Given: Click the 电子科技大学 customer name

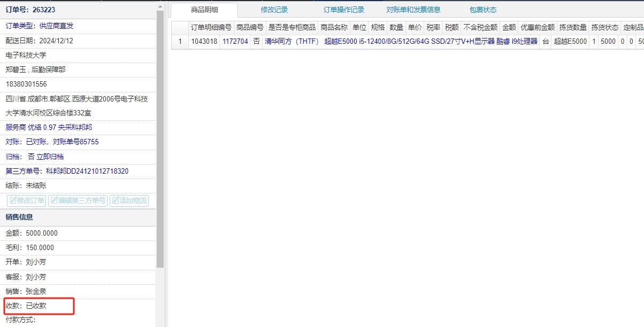Looking at the screenshot, I should (26, 55).
